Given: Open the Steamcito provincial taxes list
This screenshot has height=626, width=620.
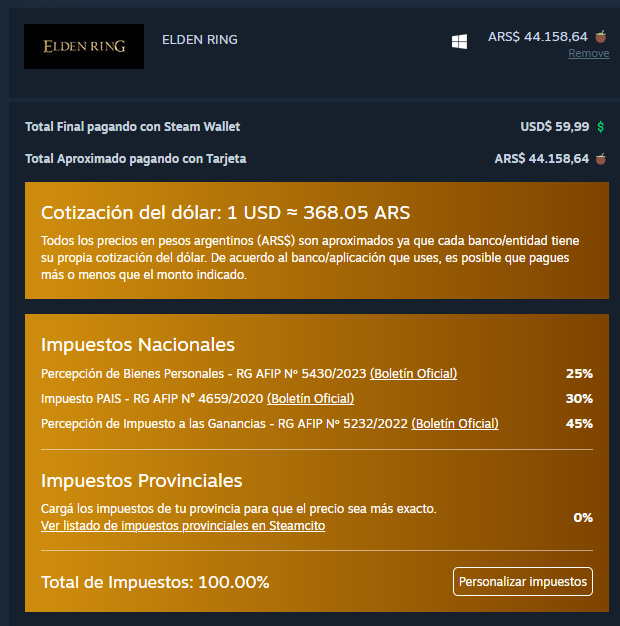Looking at the screenshot, I should pyautogui.click(x=183, y=526).
